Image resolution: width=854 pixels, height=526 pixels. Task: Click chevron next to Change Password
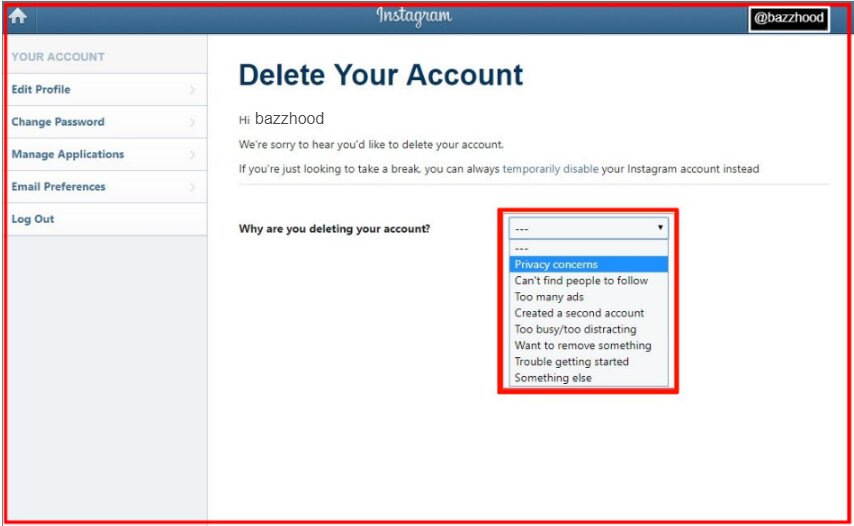click(x=192, y=123)
